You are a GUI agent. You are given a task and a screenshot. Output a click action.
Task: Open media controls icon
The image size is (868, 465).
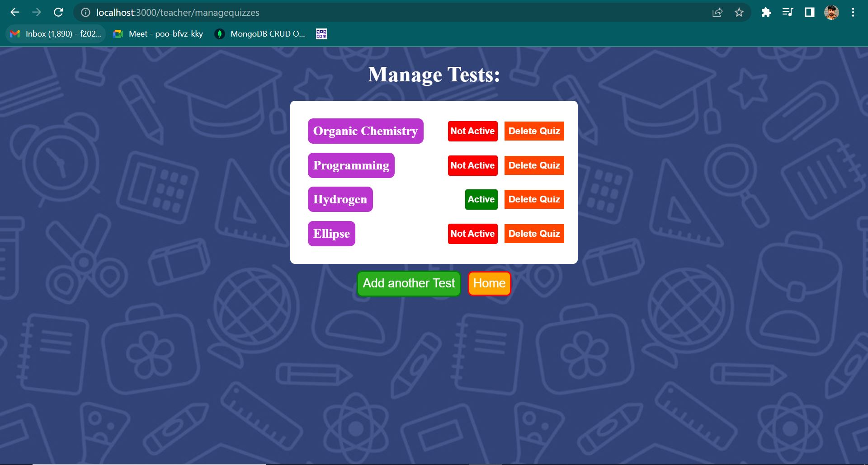[788, 13]
